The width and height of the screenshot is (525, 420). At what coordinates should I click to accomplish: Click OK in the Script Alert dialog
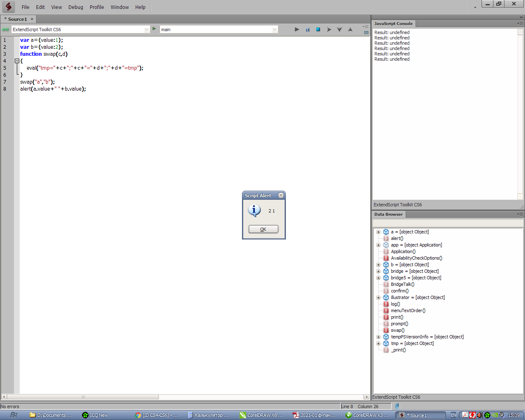pyautogui.click(x=263, y=229)
